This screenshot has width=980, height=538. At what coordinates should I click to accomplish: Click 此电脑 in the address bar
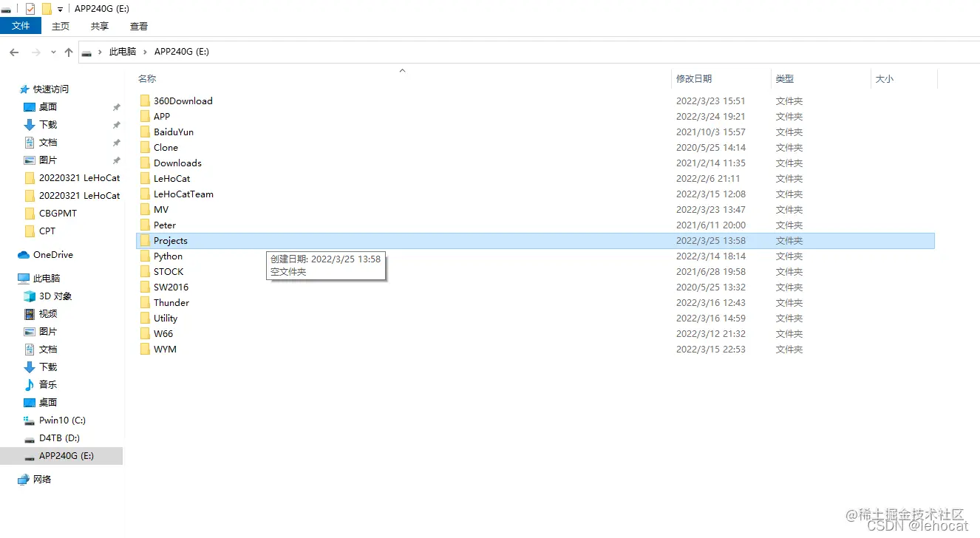[x=123, y=52]
